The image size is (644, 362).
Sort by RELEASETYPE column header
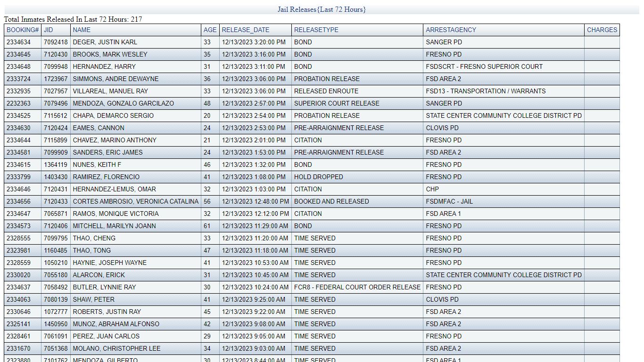[316, 30]
